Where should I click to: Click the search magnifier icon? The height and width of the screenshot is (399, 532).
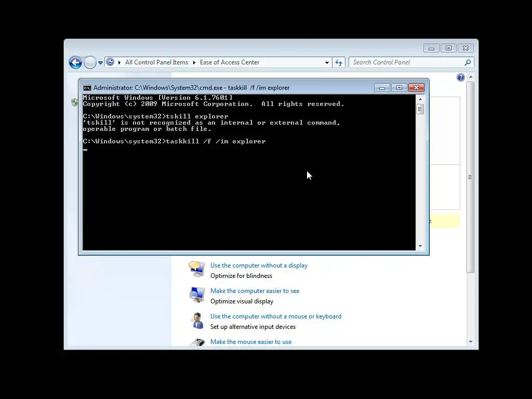468,62
